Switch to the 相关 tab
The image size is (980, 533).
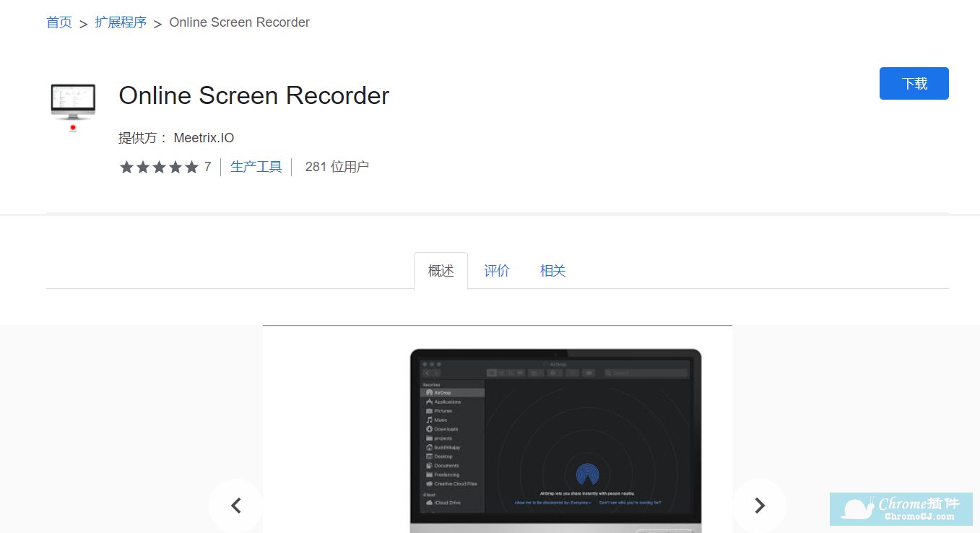(553, 271)
